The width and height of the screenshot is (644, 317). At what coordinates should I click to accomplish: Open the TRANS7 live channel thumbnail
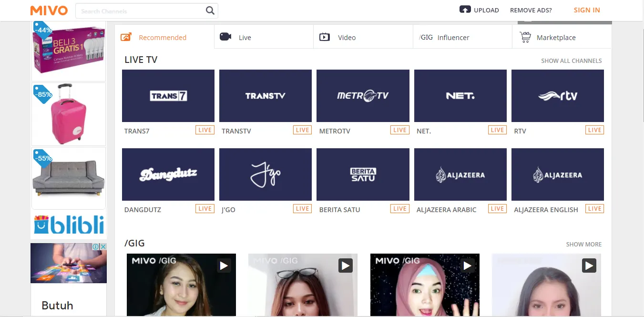168,96
